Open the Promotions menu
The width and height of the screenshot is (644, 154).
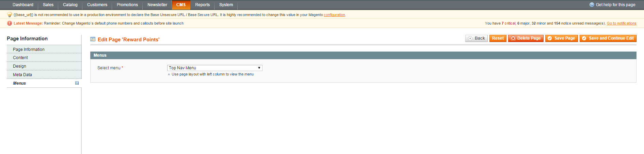tap(127, 5)
